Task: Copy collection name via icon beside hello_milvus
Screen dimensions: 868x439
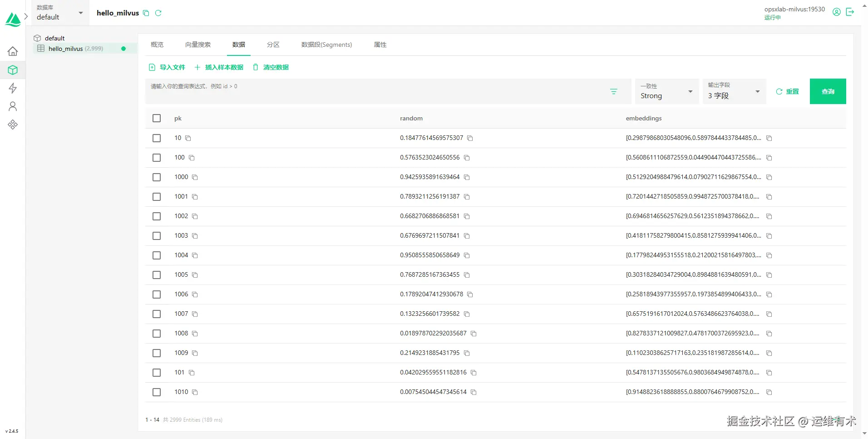Action: tap(146, 13)
